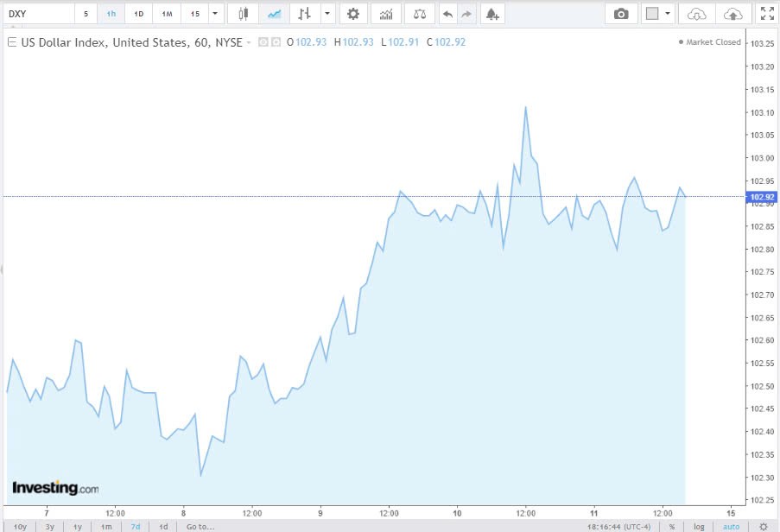Toggle logarithmic scale with the log button
Viewport: 780px width, 532px height.
coord(698,526)
